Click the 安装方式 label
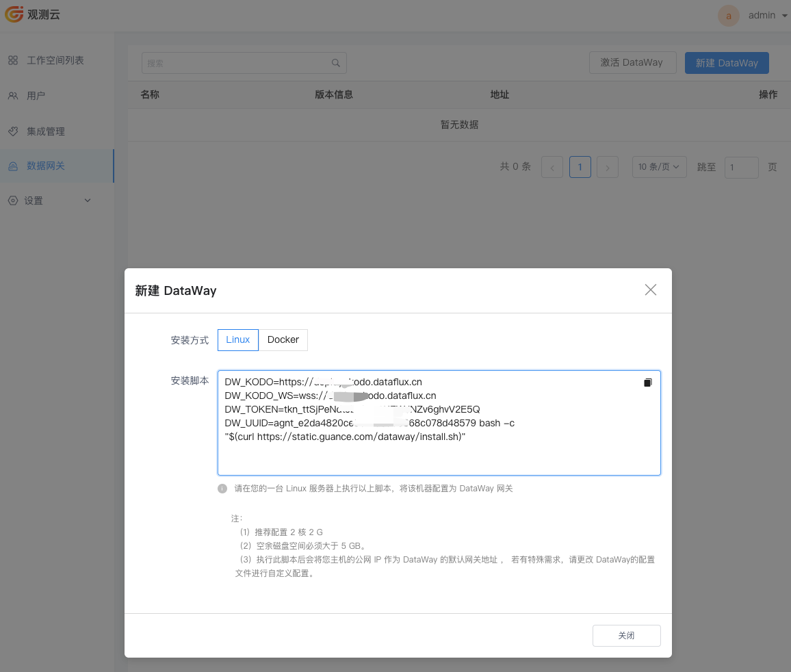This screenshot has width=791, height=672. click(x=190, y=340)
